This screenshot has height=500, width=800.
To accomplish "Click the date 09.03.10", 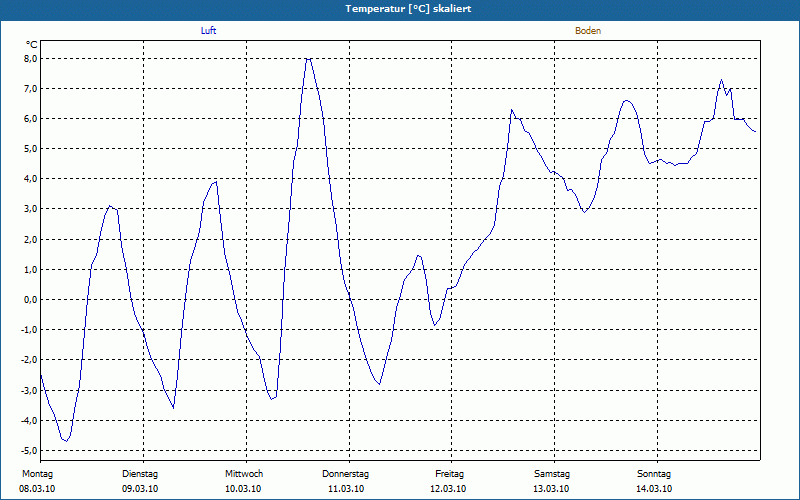I will point(140,489).
